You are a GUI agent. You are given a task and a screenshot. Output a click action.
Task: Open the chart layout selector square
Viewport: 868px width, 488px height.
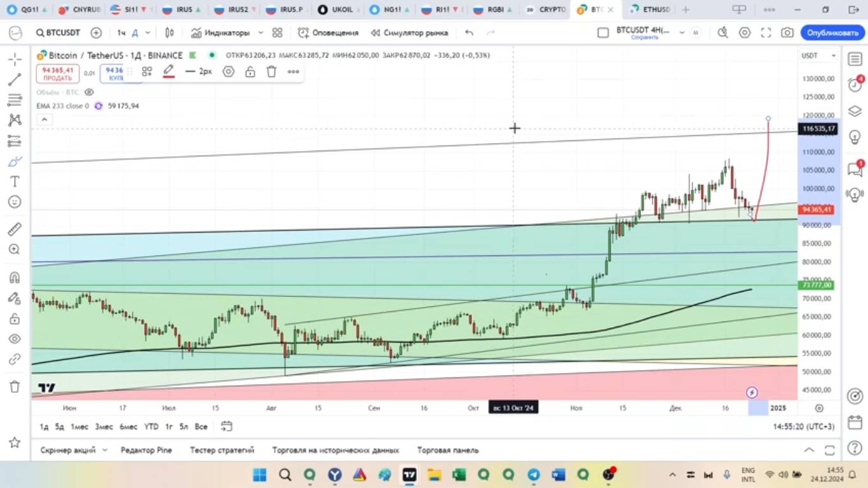tap(603, 32)
